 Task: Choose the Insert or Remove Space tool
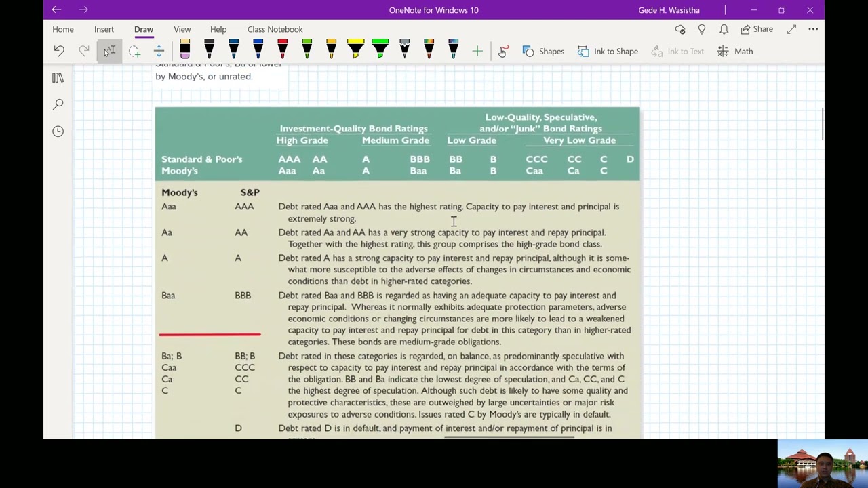(x=159, y=51)
